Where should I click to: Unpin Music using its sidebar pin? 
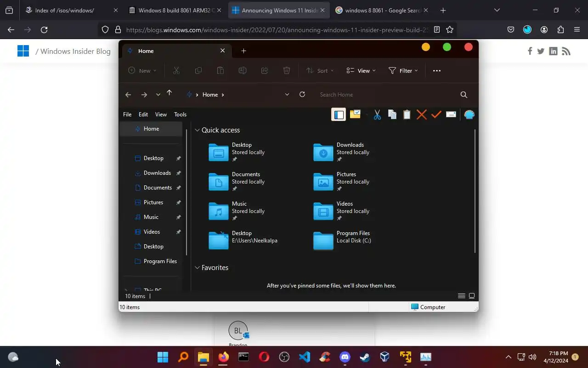(x=179, y=217)
